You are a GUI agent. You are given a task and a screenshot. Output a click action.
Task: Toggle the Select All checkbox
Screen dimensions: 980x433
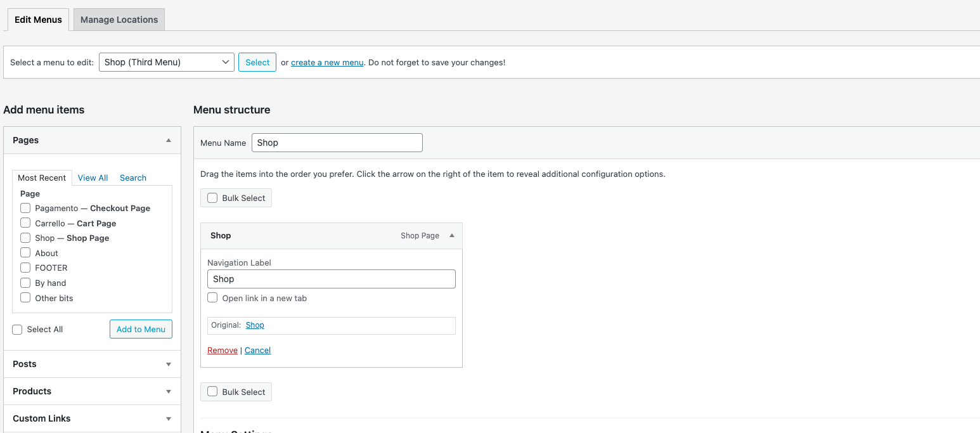17,329
